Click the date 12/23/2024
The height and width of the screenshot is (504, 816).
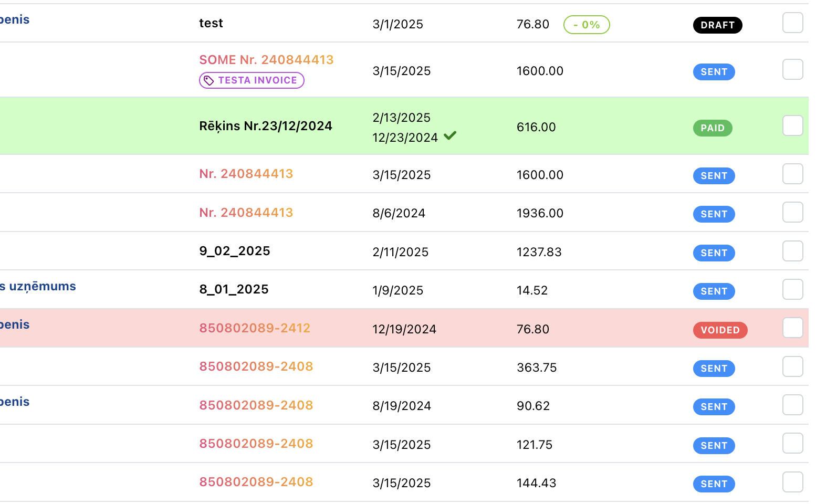coord(405,138)
